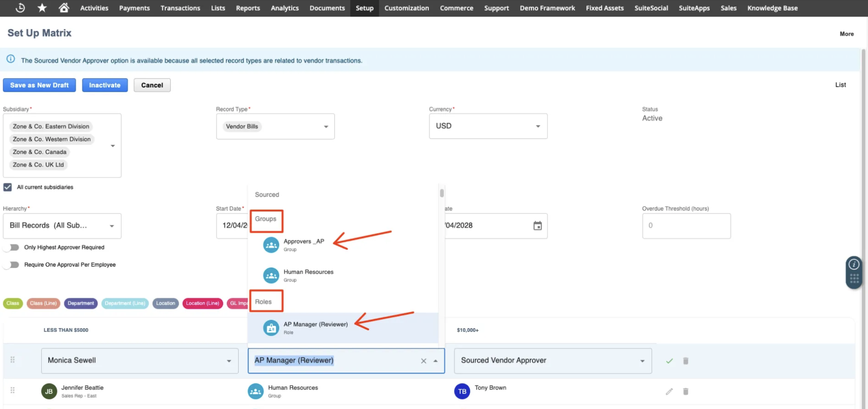Open the End Date calendar picker icon
This screenshot has width=868, height=409.
(x=537, y=225)
